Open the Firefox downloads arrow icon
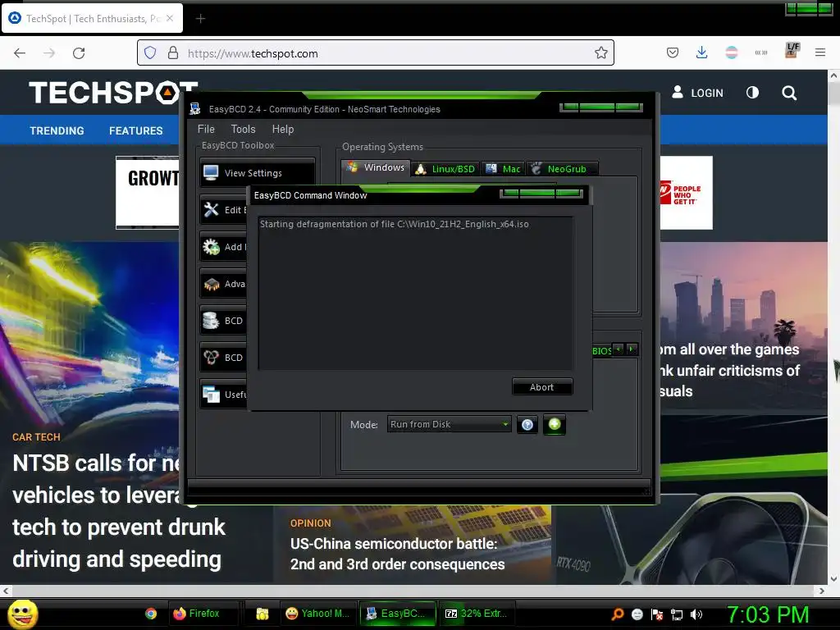 tap(702, 52)
